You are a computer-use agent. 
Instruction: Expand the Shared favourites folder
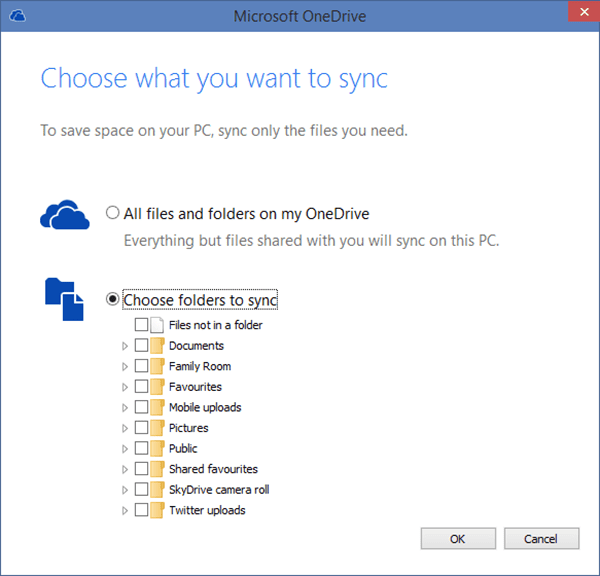pyautogui.click(x=125, y=470)
